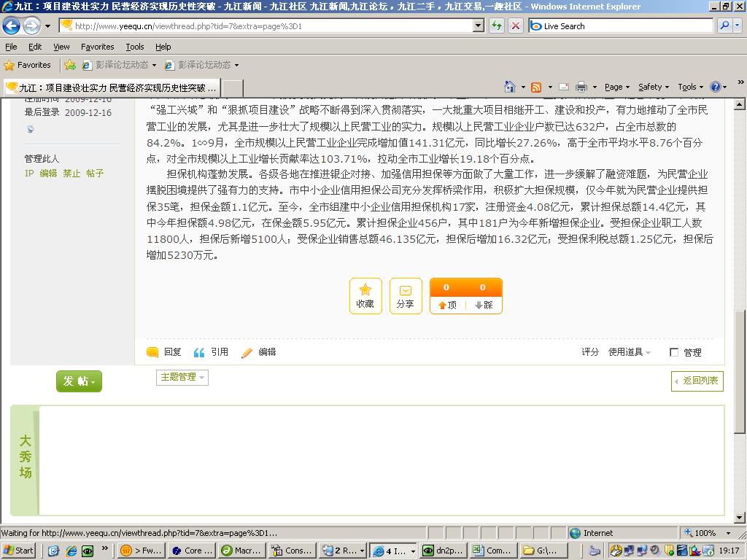Open recent pages dropdown next to Forward
This screenshot has width=747, height=560.
[47, 26]
